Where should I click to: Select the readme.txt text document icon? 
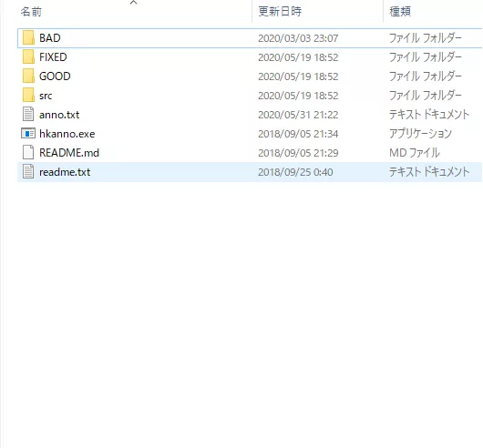click(28, 172)
